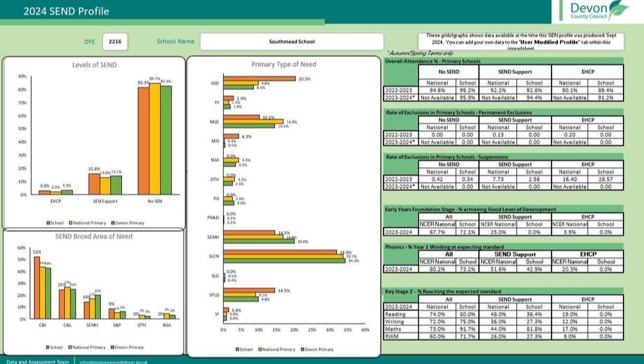Image resolution: width=644 pixels, height=364 pixels.
Task: Select the Key Stage 2 table header
Action: coord(442,291)
